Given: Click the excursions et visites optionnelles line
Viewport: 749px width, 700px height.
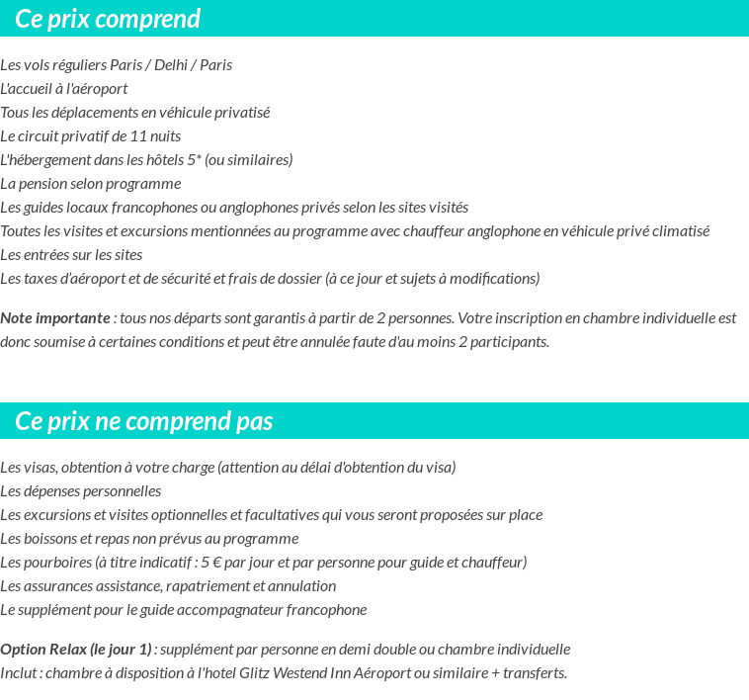Looking at the screenshot, I should 272,515.
